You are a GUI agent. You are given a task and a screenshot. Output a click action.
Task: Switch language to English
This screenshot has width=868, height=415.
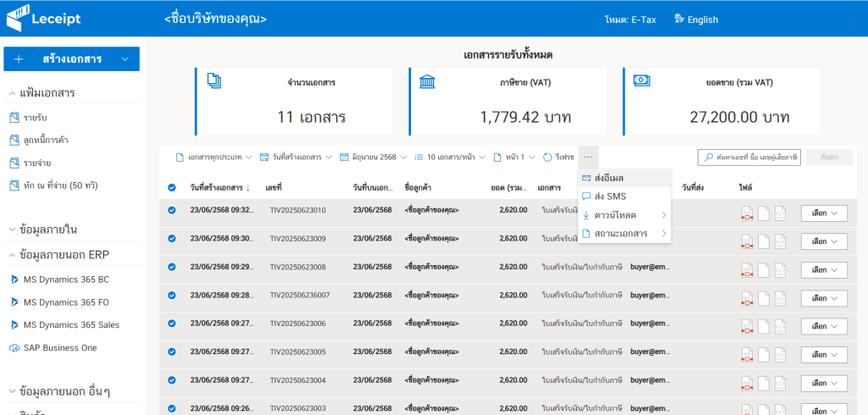[697, 19]
